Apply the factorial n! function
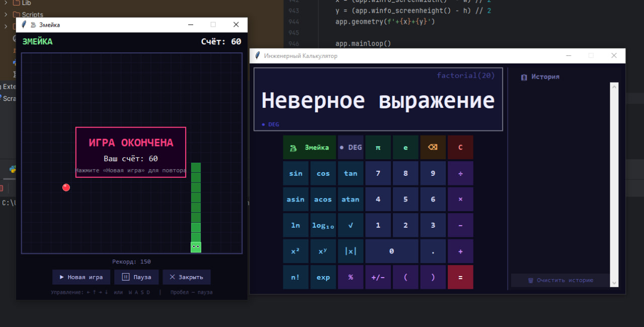 point(296,277)
